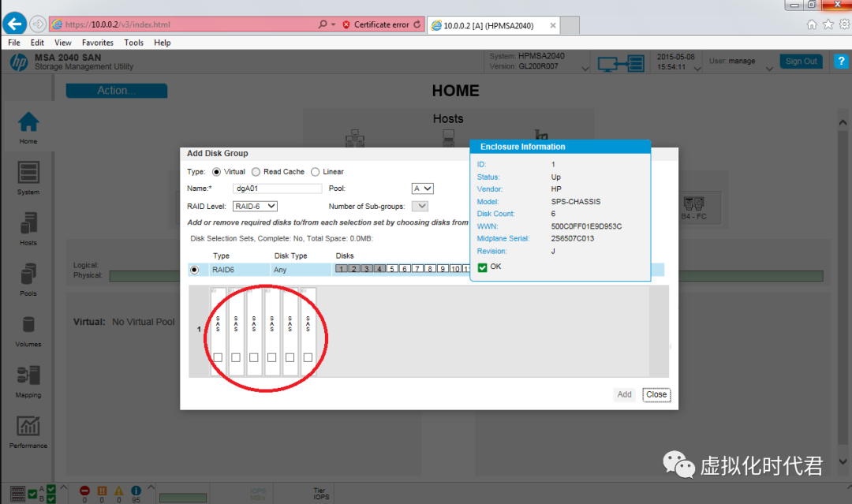This screenshot has width=852, height=504.
Task: Check the second SAS disk checkbox
Action: [236, 357]
